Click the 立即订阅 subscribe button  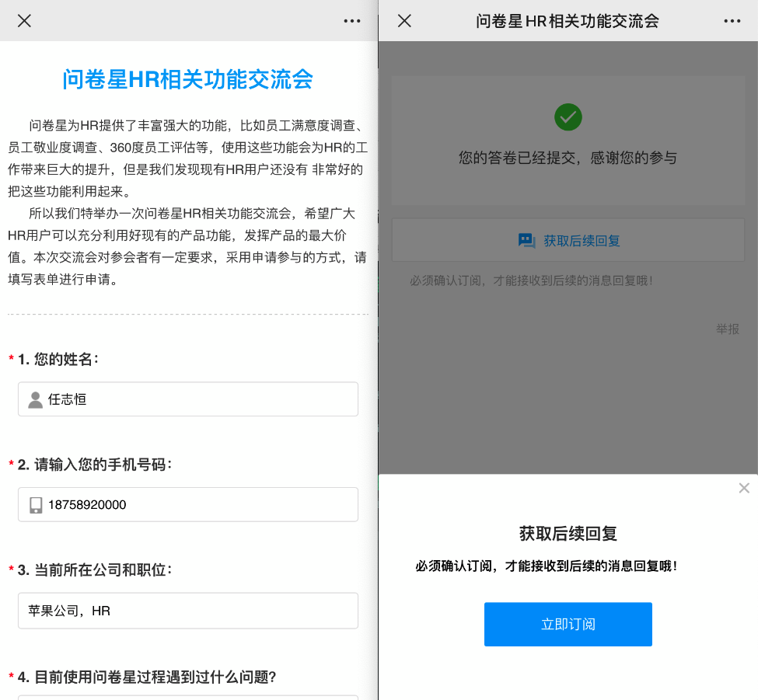coord(568,624)
